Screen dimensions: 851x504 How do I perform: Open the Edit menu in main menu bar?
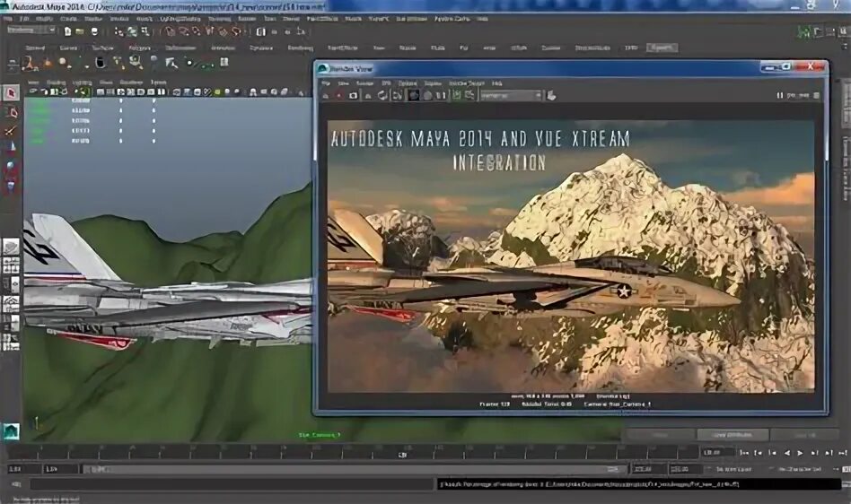click(x=24, y=19)
